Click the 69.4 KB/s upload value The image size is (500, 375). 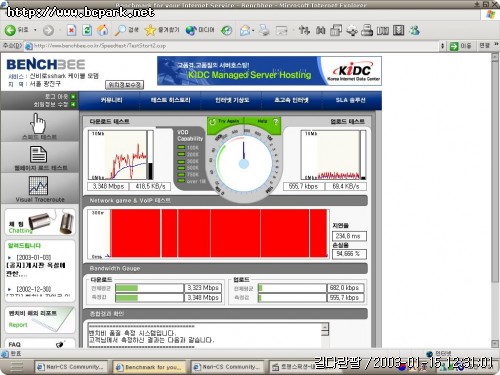[x=345, y=186]
